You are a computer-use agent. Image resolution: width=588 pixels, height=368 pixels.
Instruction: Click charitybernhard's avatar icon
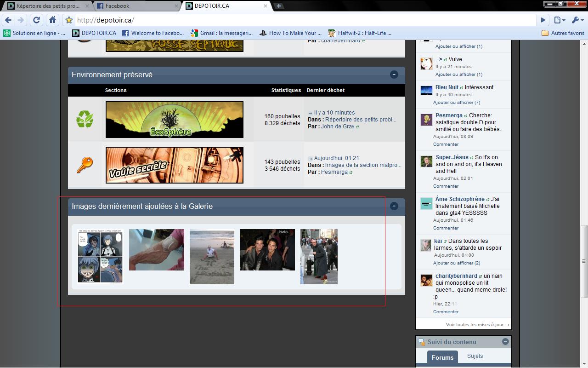(x=426, y=280)
